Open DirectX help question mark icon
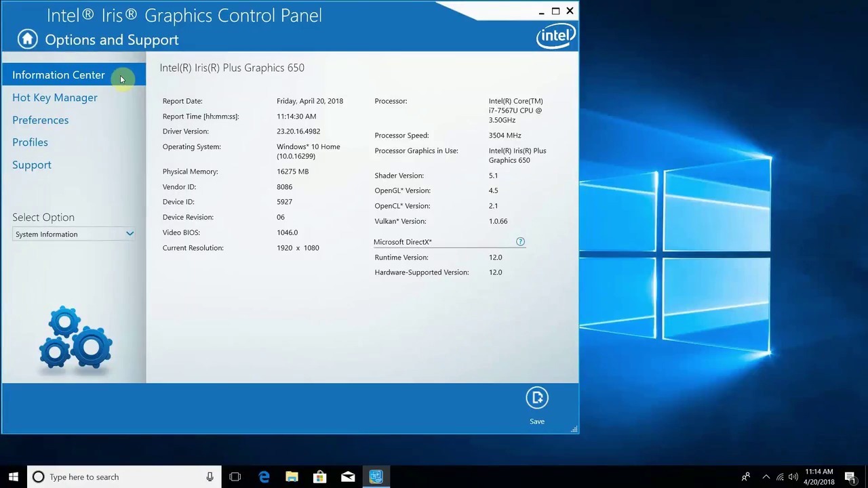This screenshot has width=868, height=488. pyautogui.click(x=520, y=241)
